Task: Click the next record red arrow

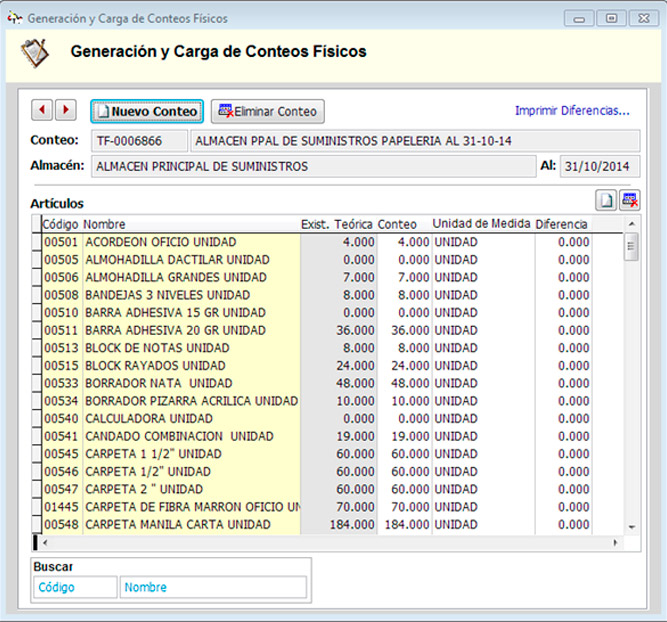Action: pyautogui.click(x=65, y=110)
